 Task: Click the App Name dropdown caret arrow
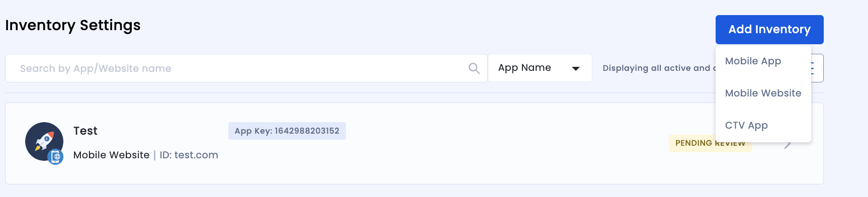click(576, 68)
